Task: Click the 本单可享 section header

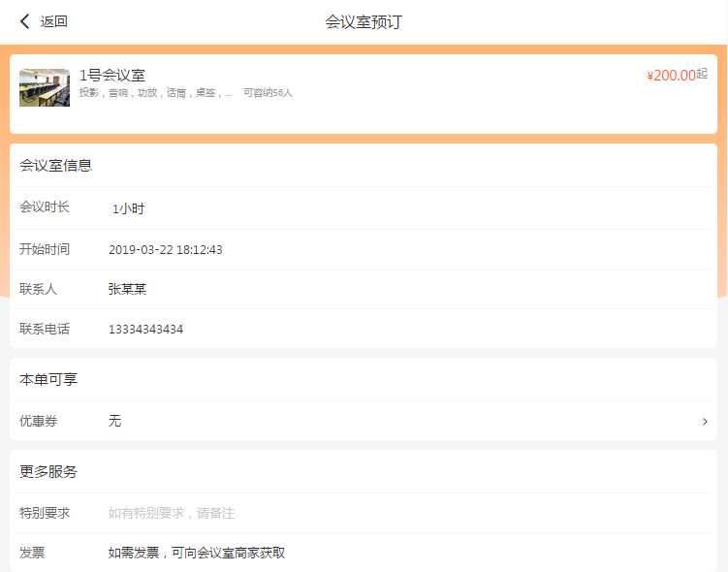Action: (x=48, y=379)
